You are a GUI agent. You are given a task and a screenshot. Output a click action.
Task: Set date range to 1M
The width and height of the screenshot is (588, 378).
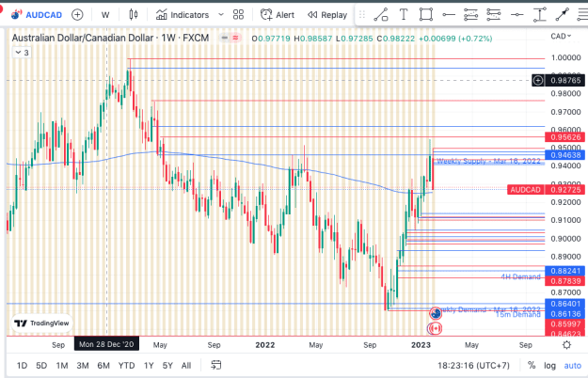pos(62,365)
